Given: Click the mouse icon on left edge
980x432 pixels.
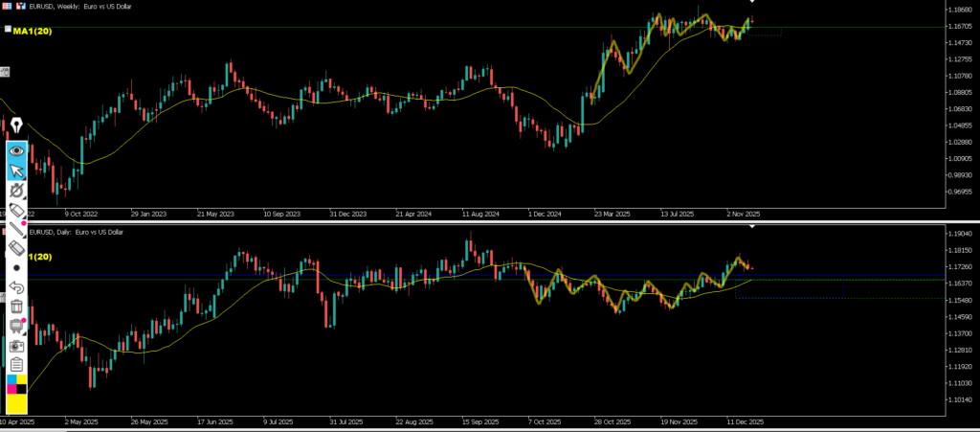Looking at the screenshot, I should coord(4,72).
